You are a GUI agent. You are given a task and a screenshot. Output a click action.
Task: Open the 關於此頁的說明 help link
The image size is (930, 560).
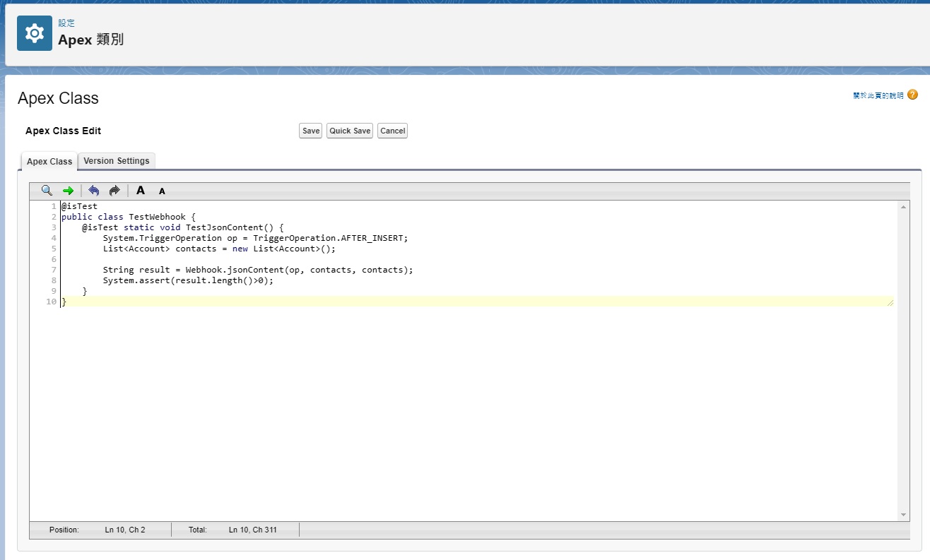click(878, 95)
